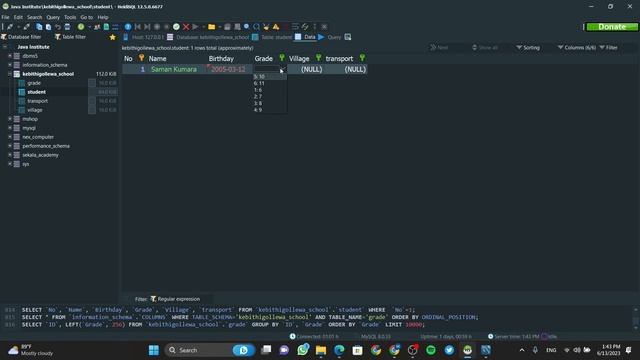Screen dimensions: 640x360
Task: Open the user manager icon
Action: 97,27
